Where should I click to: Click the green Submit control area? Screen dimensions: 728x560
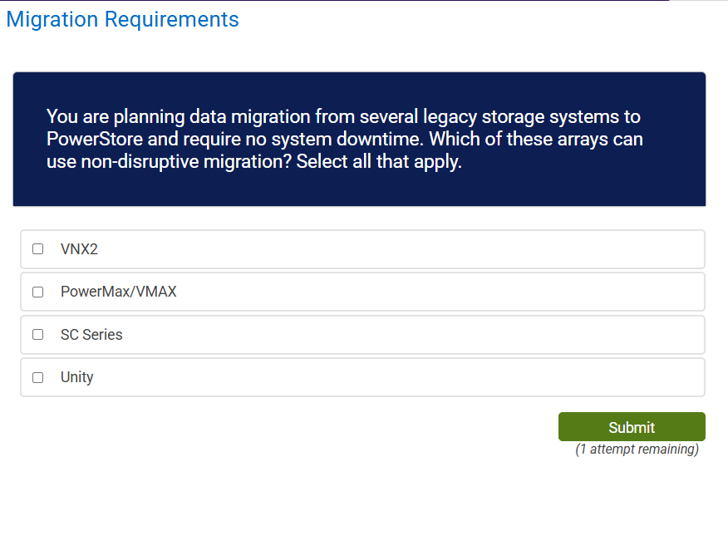pos(631,426)
